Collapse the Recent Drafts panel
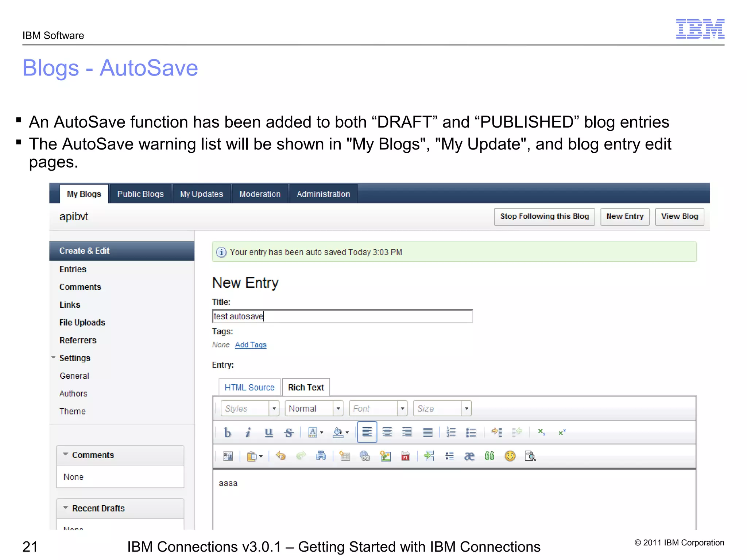 pyautogui.click(x=66, y=507)
